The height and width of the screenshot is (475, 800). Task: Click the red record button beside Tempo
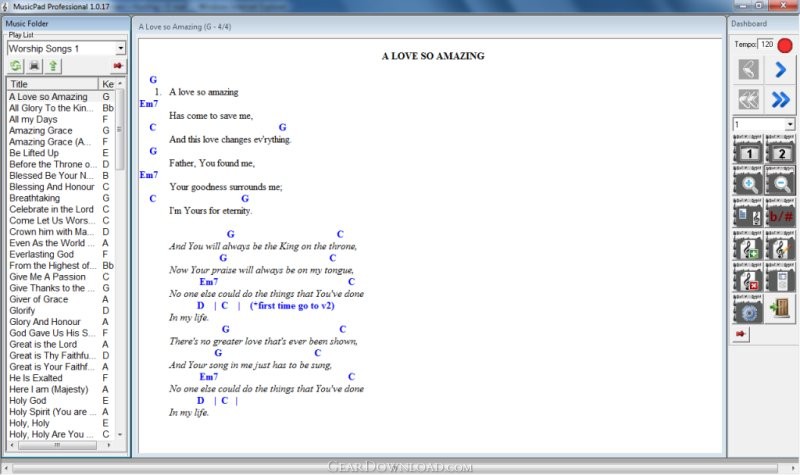pos(785,45)
